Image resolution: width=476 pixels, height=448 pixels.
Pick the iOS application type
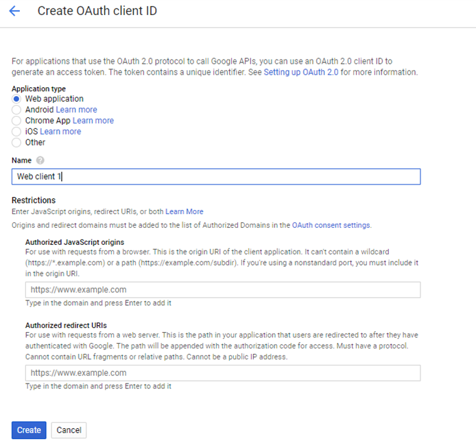click(16, 132)
